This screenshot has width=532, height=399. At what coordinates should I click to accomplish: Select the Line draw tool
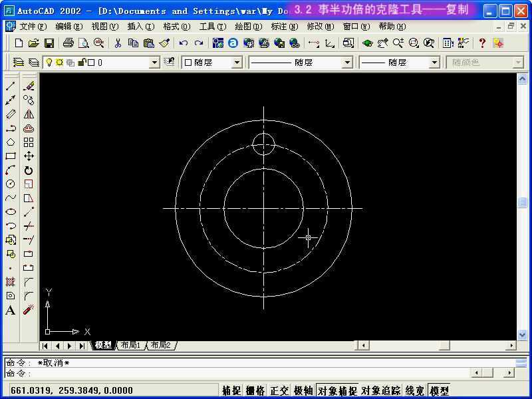[x=11, y=86]
